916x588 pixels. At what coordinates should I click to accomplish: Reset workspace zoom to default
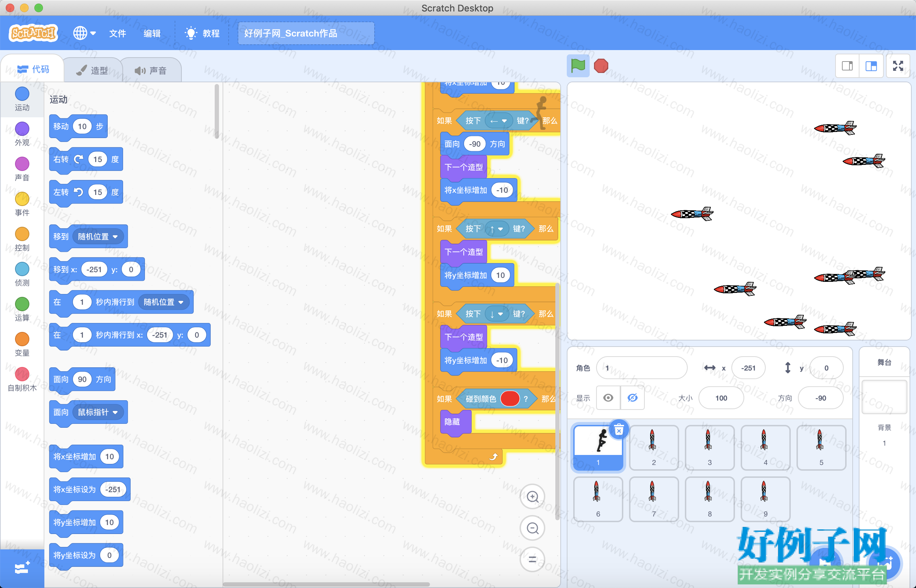point(532,560)
